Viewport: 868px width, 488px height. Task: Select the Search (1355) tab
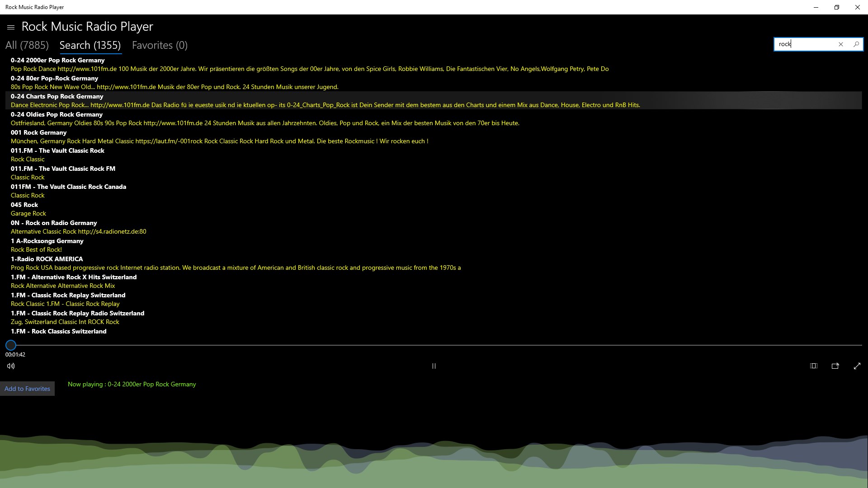(90, 45)
